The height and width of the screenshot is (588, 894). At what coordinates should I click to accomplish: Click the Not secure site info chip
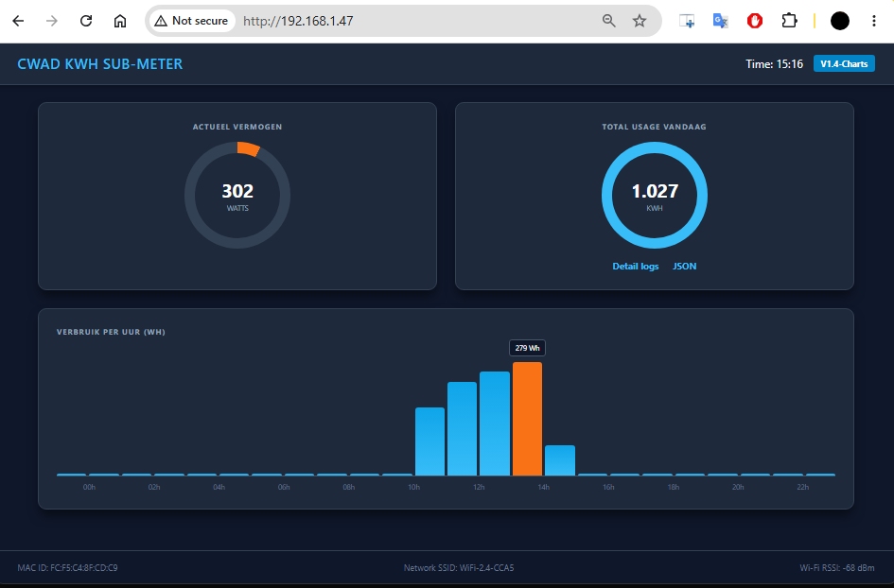tap(192, 21)
